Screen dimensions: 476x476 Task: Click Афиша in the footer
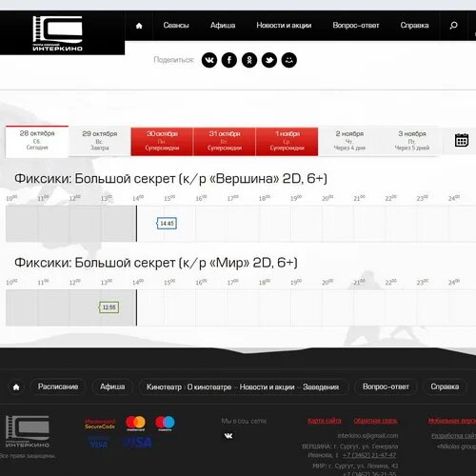pos(112,387)
